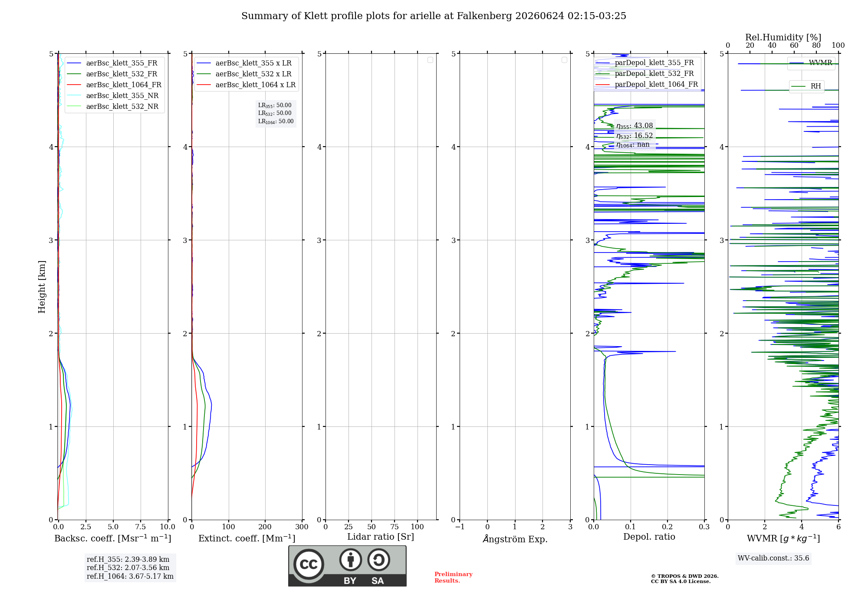Click the empty legend box in Lidar ratio plot

click(430, 60)
